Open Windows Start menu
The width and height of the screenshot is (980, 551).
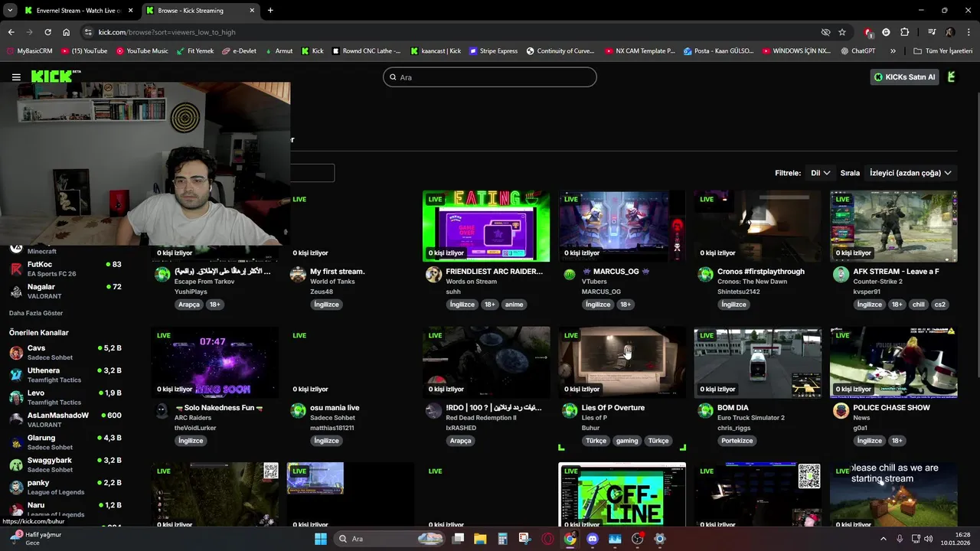[x=320, y=539]
